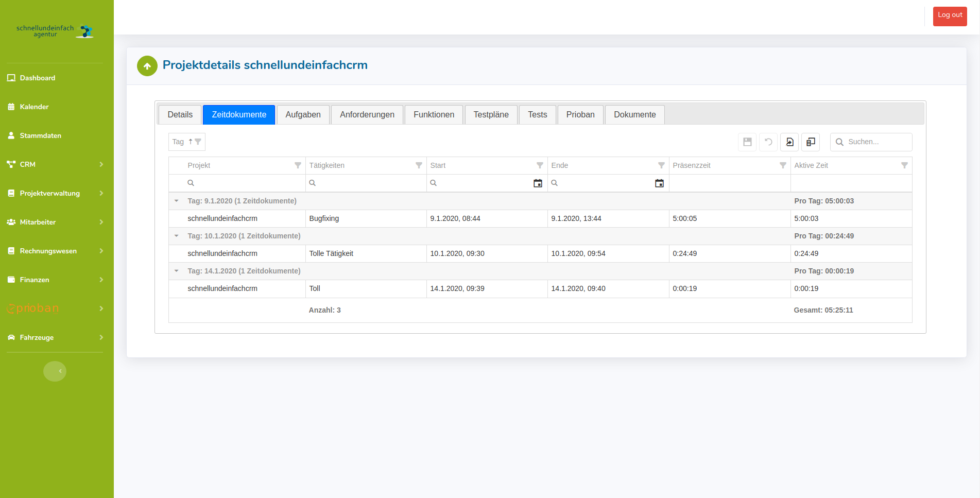Click the Start column filter icon
The width and height of the screenshot is (980, 498).
(540, 165)
